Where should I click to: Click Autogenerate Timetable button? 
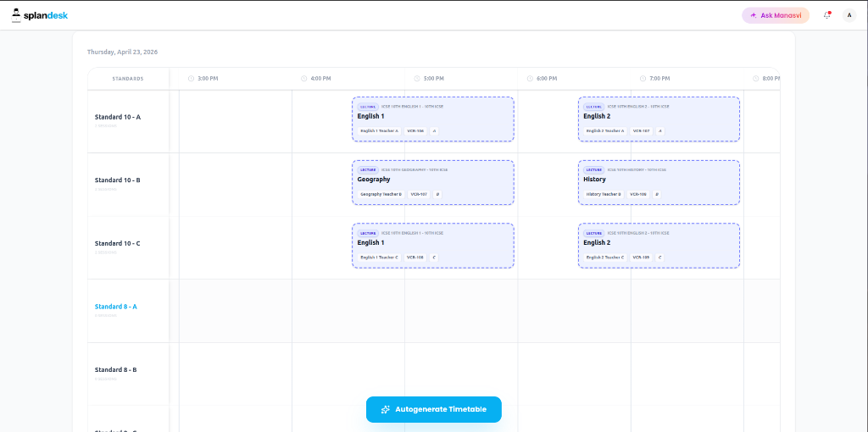click(433, 409)
